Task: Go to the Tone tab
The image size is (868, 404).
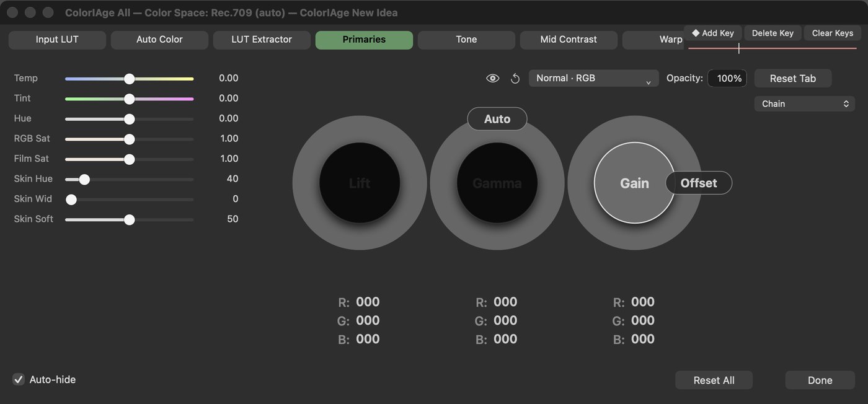Action: 466,40
